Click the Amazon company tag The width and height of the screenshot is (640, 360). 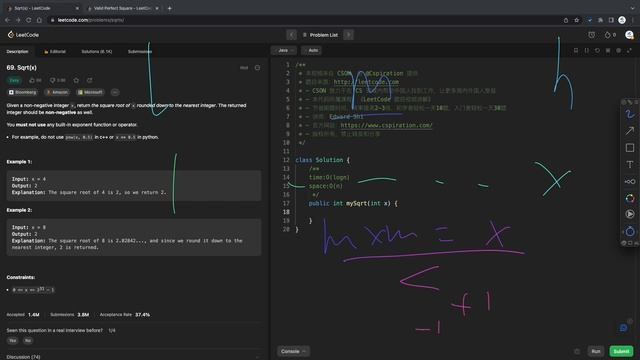pos(57,92)
